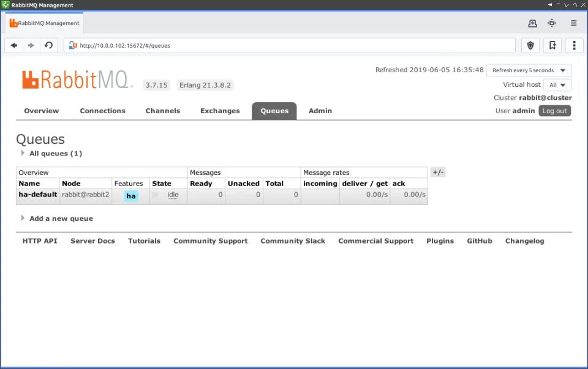Viewport: 588px width, 369px height.
Task: Open the Exchanges tab
Action: coord(220,111)
